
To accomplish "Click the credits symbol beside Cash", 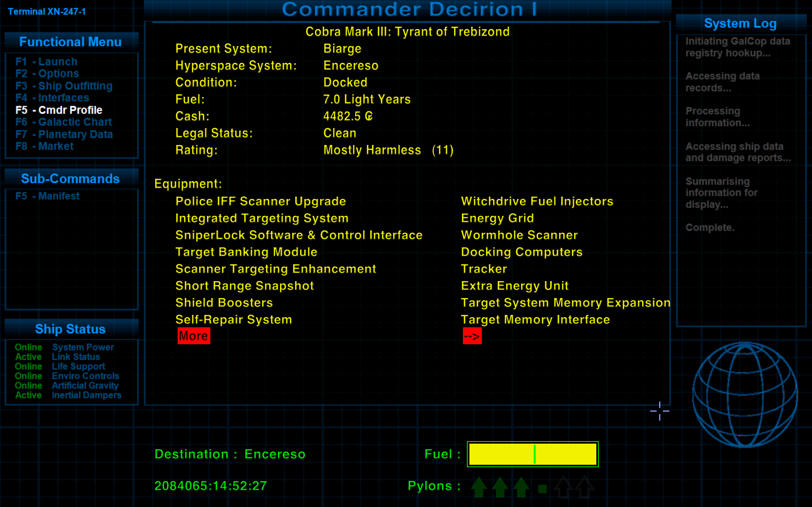I will [369, 116].
